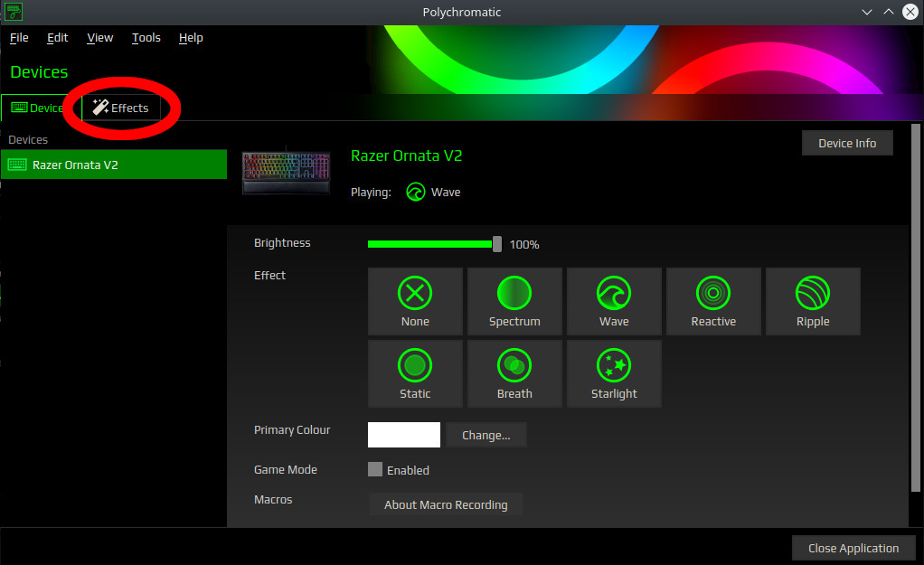924x565 pixels.
Task: Click the title bar up-arrow button
Action: click(x=888, y=12)
